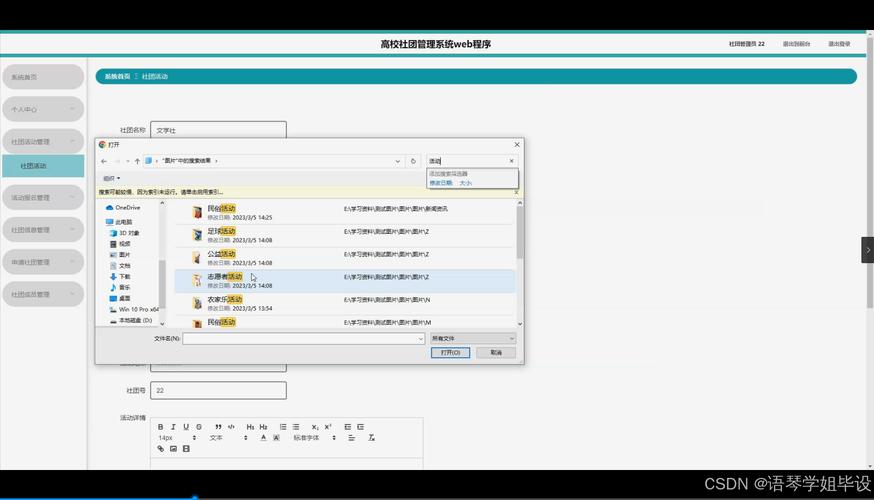Apply subscript formatting in the editor

(x=315, y=427)
